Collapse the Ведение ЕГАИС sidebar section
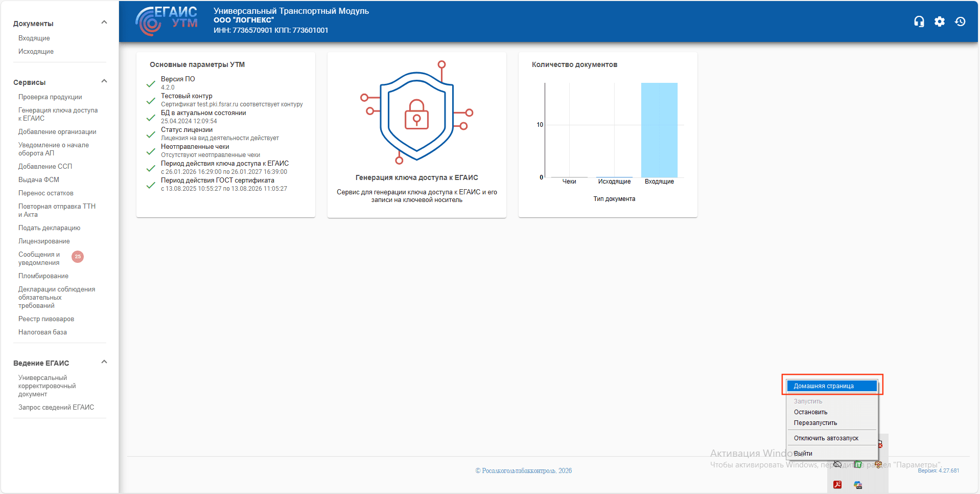This screenshot has height=494, width=980. [x=104, y=362]
